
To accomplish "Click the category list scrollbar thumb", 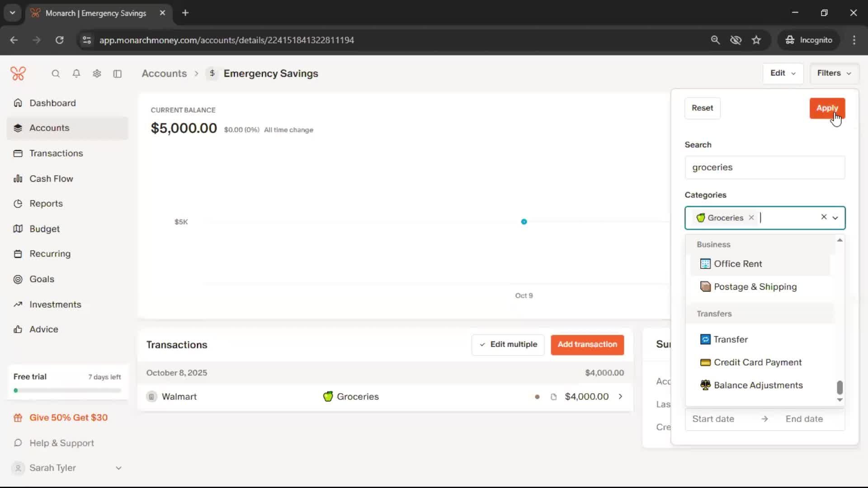I will pos(840,387).
